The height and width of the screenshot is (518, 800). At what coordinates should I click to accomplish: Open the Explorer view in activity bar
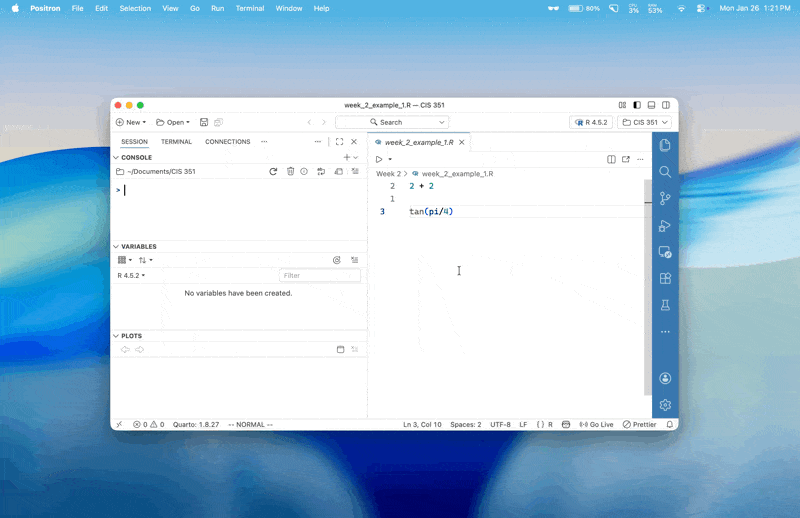pos(665,145)
